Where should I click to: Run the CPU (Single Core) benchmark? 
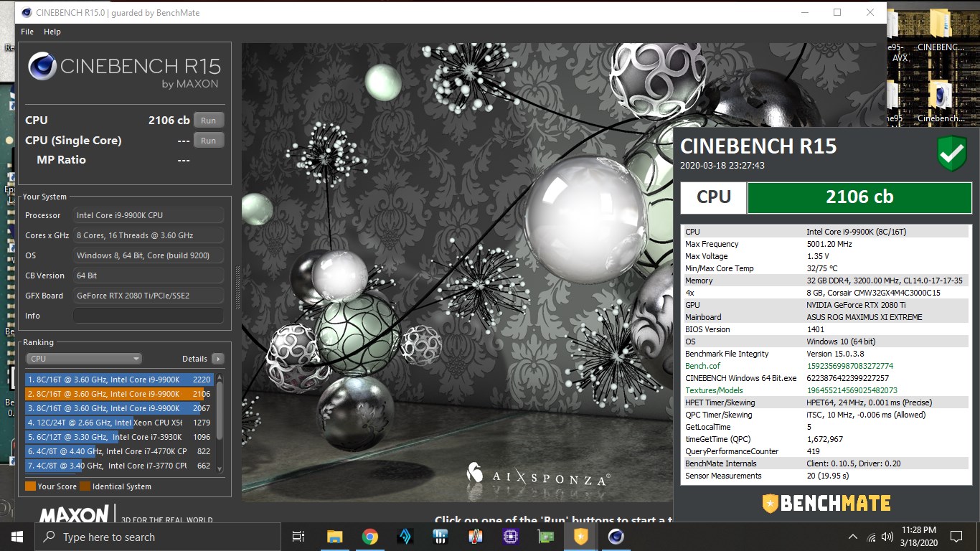pos(208,141)
